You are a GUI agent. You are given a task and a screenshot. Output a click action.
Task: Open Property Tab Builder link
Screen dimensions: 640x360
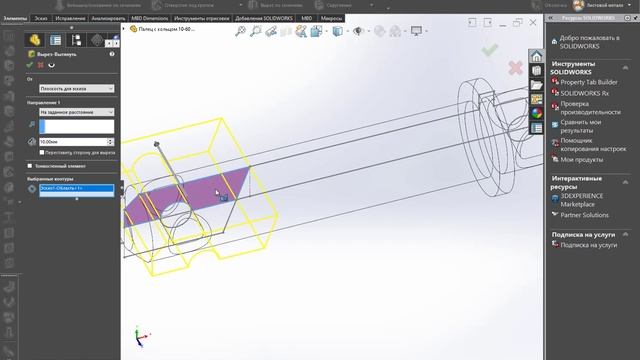tap(589, 82)
